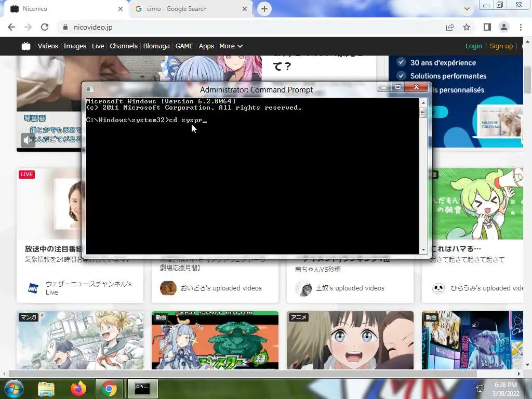Launch Firefox from the taskbar
The height and width of the screenshot is (399, 532).
click(78, 389)
